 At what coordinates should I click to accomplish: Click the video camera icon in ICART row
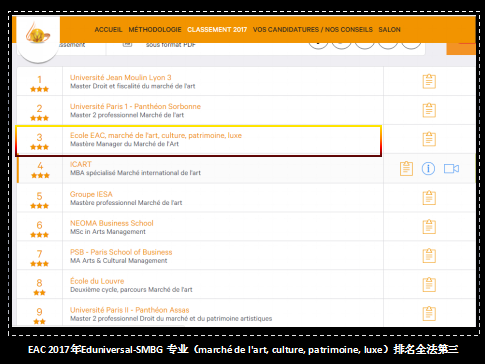[451, 169]
